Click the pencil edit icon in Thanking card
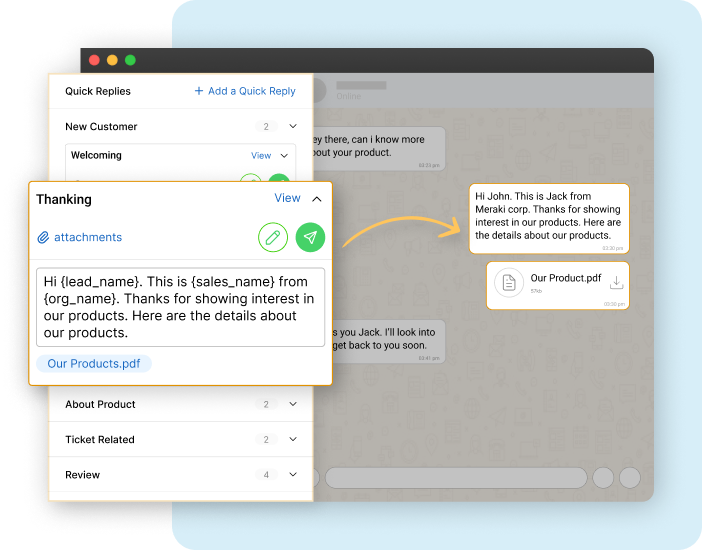This screenshot has width=702, height=550. point(272,237)
